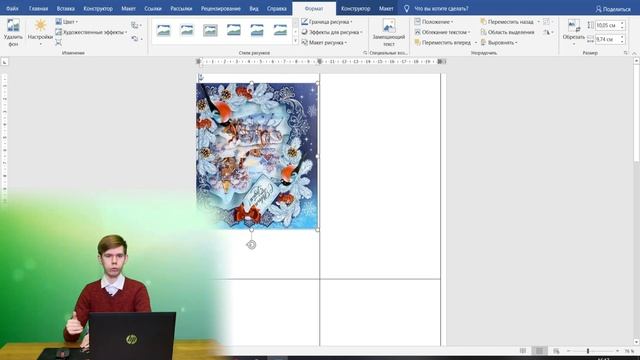Switch to the Вставка tab
This screenshot has height=360, width=640.
click(66, 8)
